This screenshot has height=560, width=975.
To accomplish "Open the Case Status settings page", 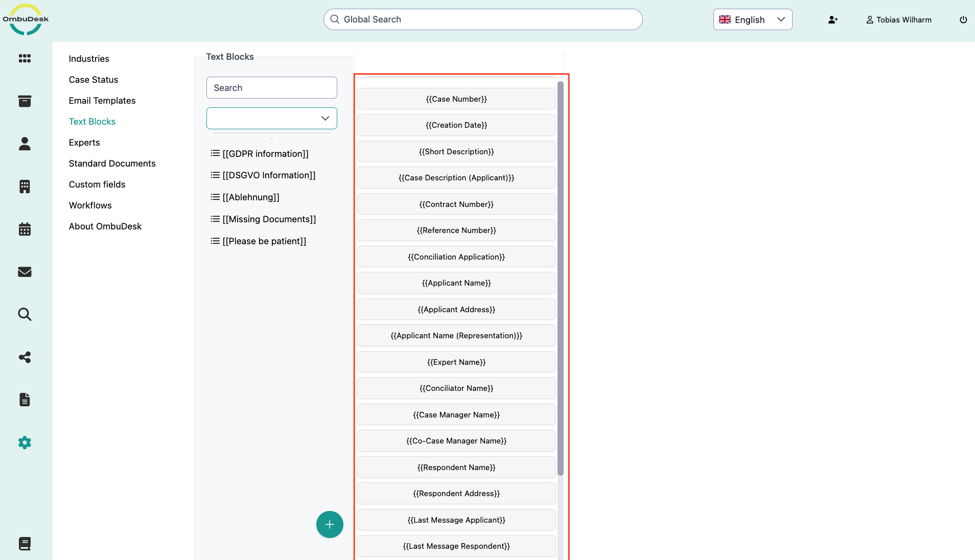I will pos(94,80).
